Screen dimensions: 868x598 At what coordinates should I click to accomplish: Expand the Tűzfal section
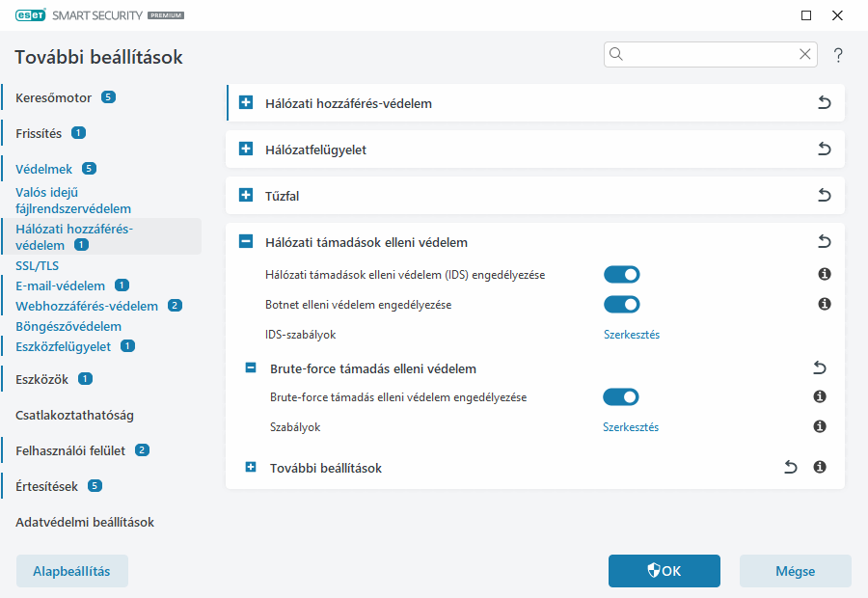(x=245, y=196)
